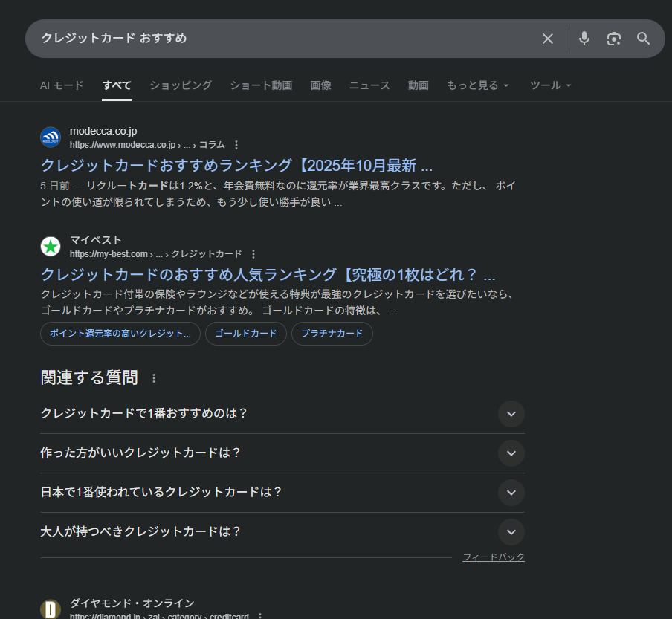The height and width of the screenshot is (619, 672).
Task: Open three-dot options for the マイベスト result
Action: tap(253, 254)
